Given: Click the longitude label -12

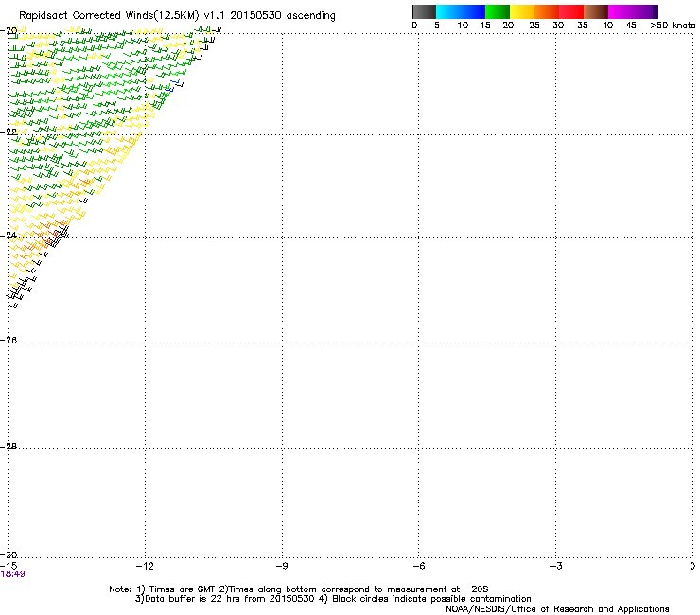Looking at the screenshot, I should 145,566.
